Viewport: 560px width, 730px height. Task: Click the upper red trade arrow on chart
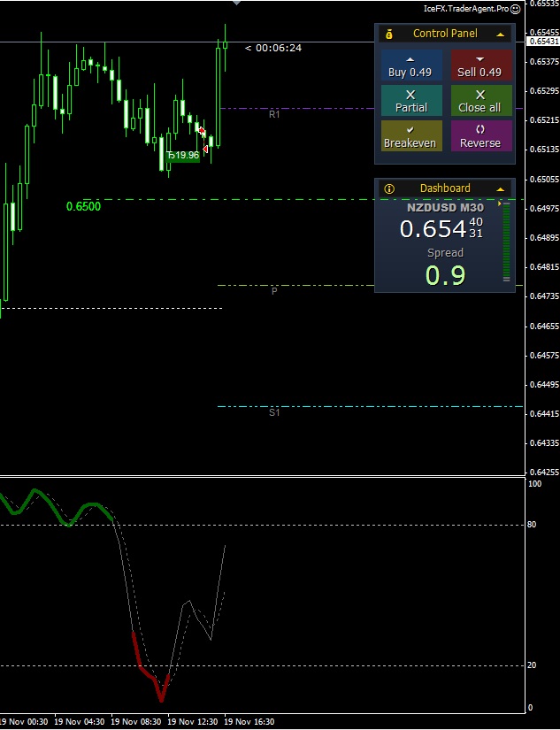pyautogui.click(x=201, y=130)
